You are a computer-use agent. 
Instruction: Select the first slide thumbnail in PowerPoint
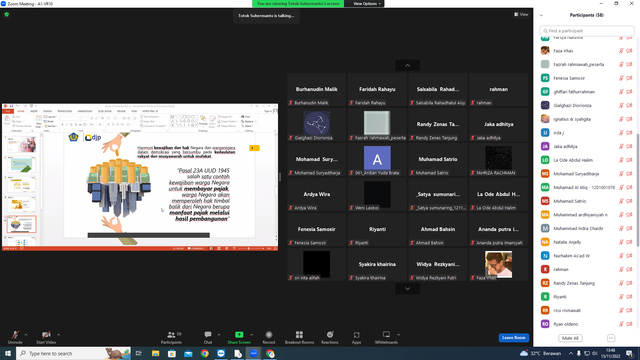pyautogui.click(x=21, y=144)
